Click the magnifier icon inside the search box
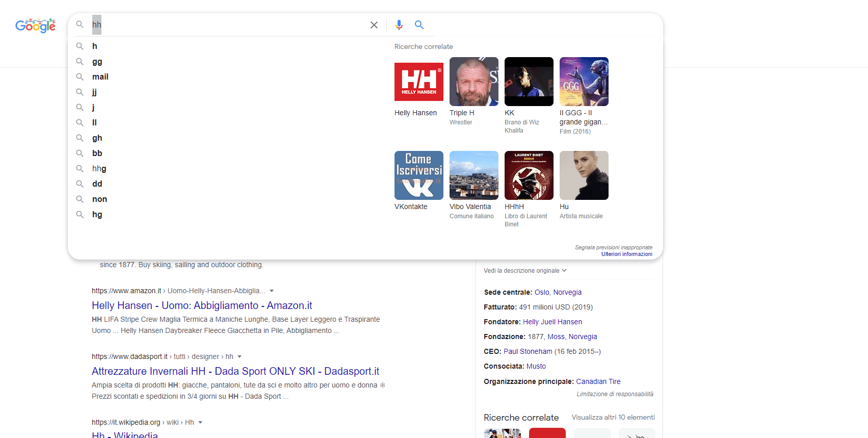 (80, 24)
